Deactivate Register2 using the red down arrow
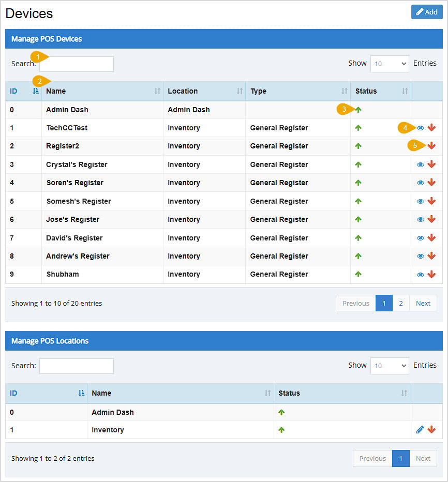The width and height of the screenshot is (448, 482). click(431, 146)
